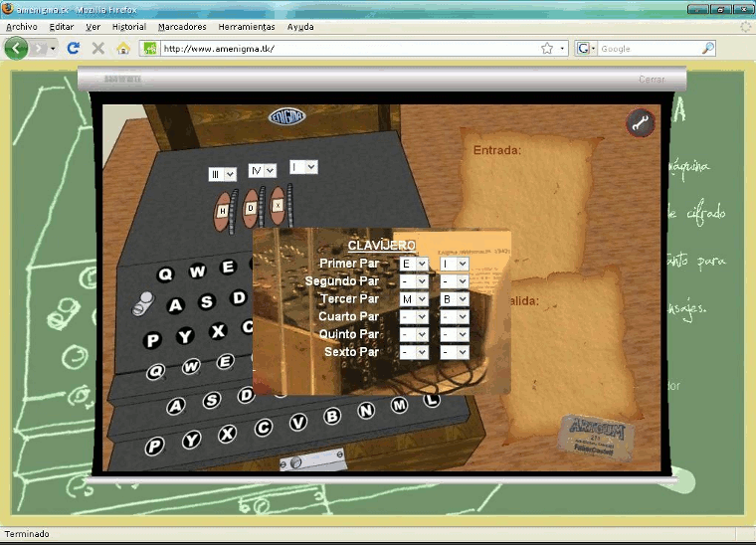Open the Ayuda menu
Image resolution: width=756 pixels, height=545 pixels.
[300, 27]
